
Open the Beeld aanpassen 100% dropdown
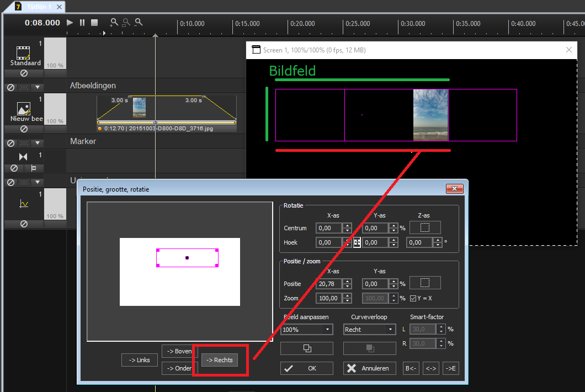(307, 330)
